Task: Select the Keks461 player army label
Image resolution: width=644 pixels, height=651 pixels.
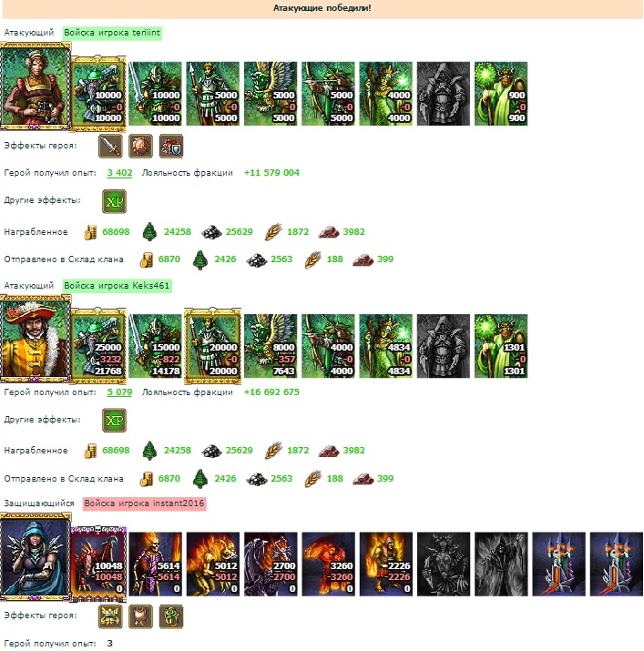Action: [x=117, y=286]
